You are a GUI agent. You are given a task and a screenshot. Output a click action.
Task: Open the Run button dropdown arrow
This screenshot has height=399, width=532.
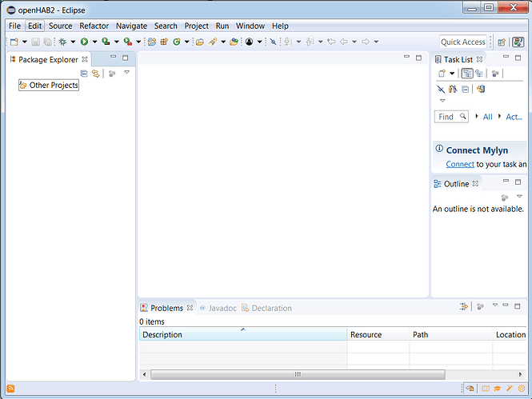[93, 42]
